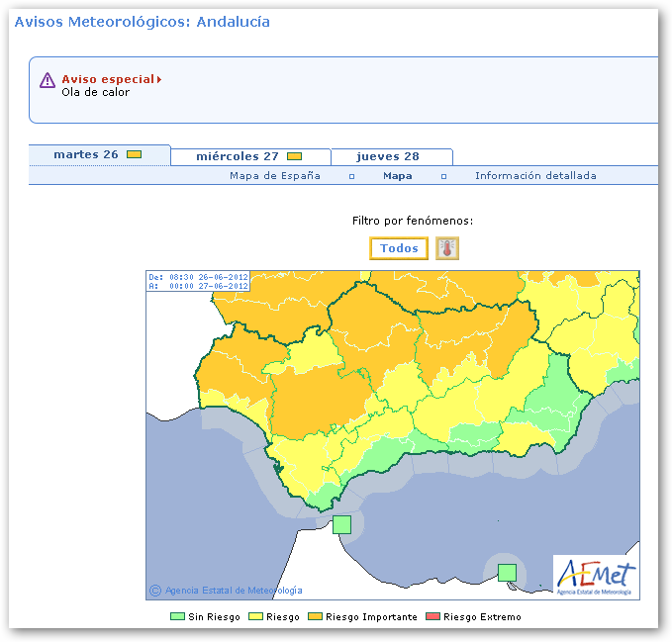
Task: Click the orange Riesgo Importante legend swatch
Action: click(x=316, y=617)
